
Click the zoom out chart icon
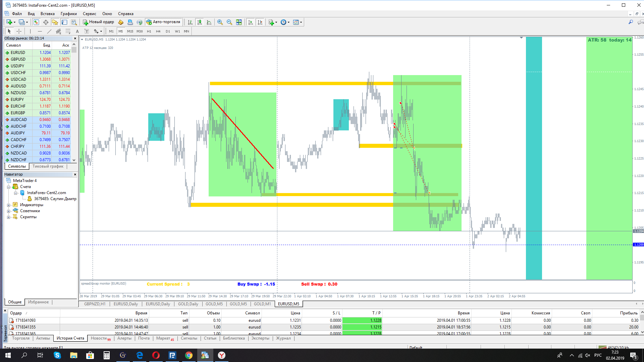pos(229,22)
